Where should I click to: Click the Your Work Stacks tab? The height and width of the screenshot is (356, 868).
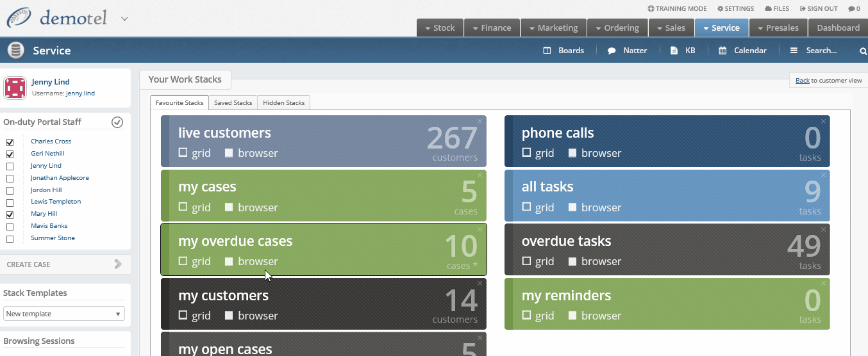pos(185,79)
